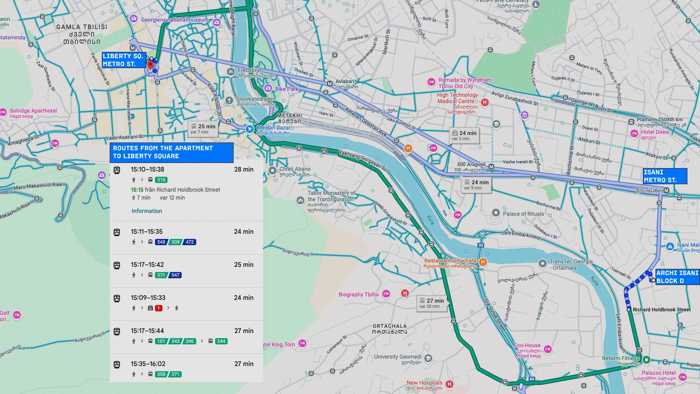Click the Tabor Monastery marker icon

point(300,200)
